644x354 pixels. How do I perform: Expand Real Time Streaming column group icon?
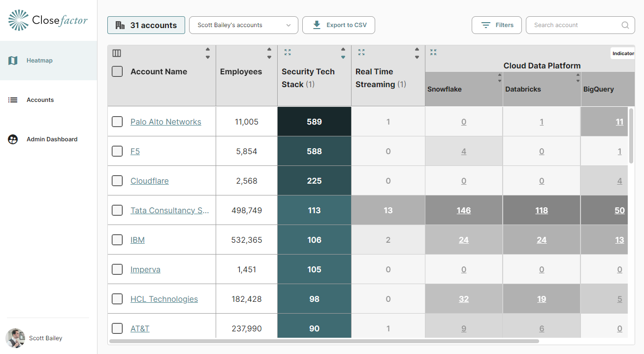pos(361,52)
